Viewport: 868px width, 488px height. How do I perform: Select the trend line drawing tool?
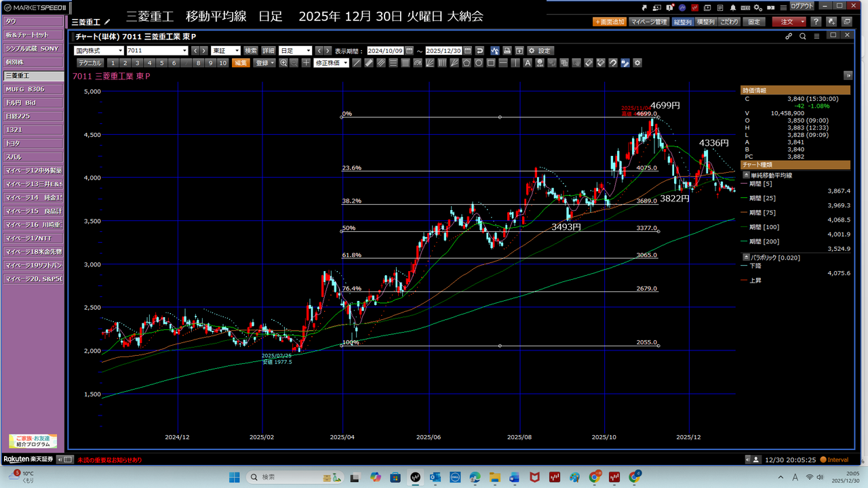(x=357, y=63)
